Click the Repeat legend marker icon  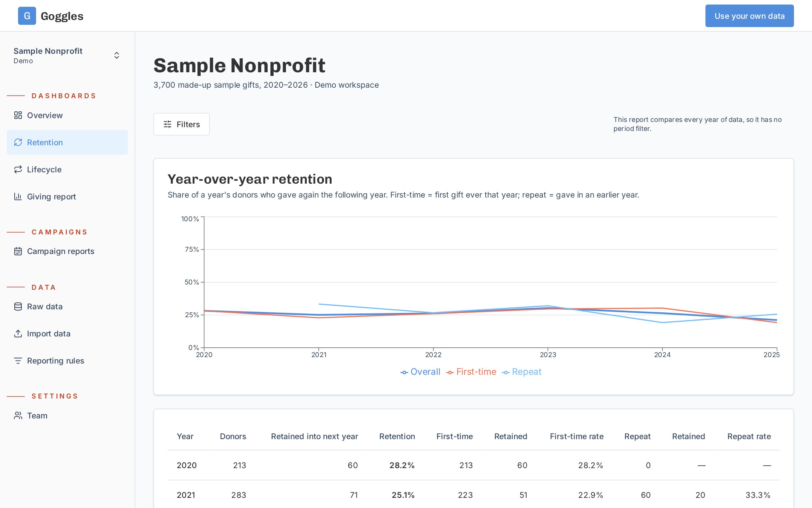(x=506, y=373)
